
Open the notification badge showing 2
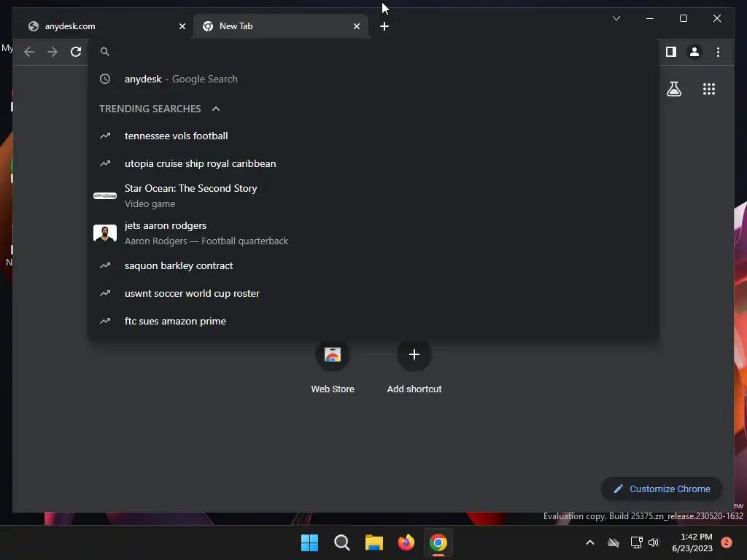(x=727, y=542)
